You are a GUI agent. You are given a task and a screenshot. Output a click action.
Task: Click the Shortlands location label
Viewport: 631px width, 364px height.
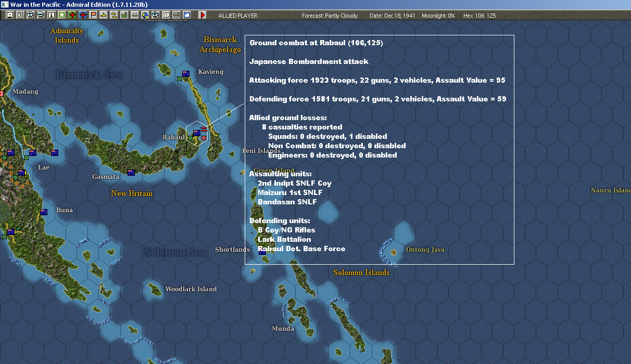point(232,250)
